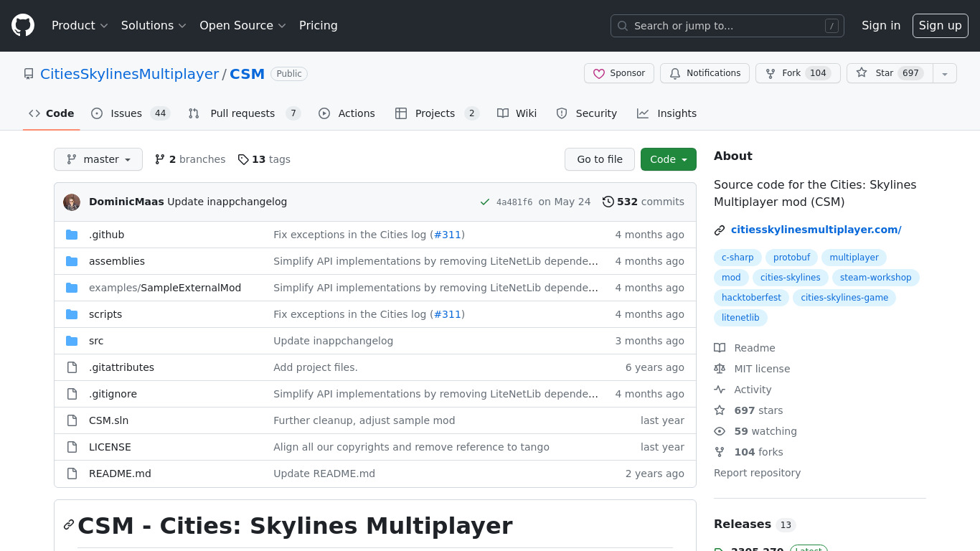Click the scripts folder icon

(x=72, y=314)
